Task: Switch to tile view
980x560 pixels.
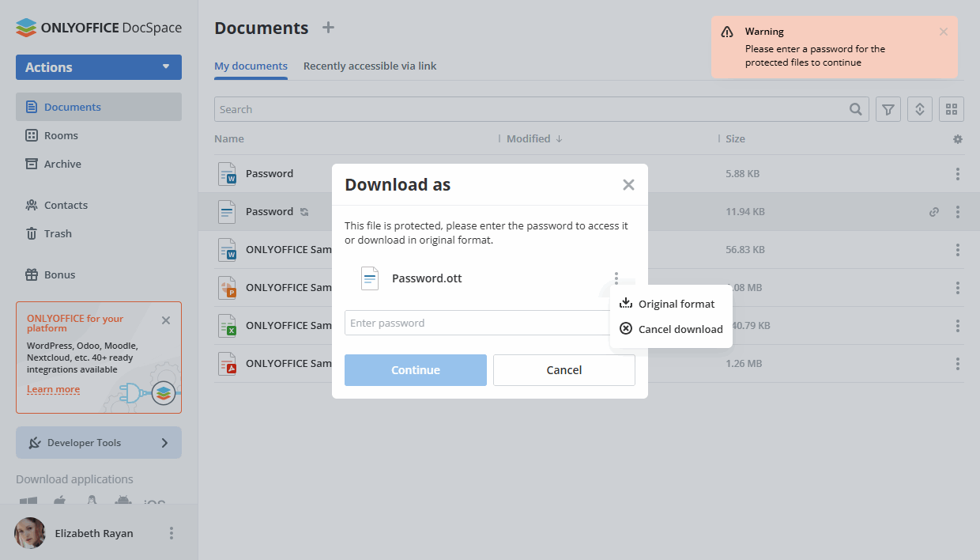Action: tap(952, 109)
